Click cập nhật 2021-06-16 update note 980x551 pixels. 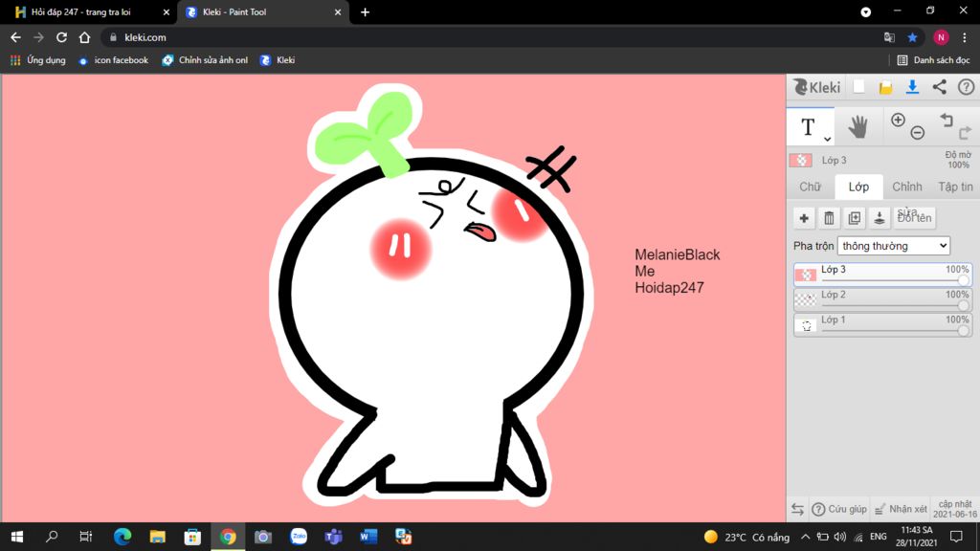tap(955, 509)
